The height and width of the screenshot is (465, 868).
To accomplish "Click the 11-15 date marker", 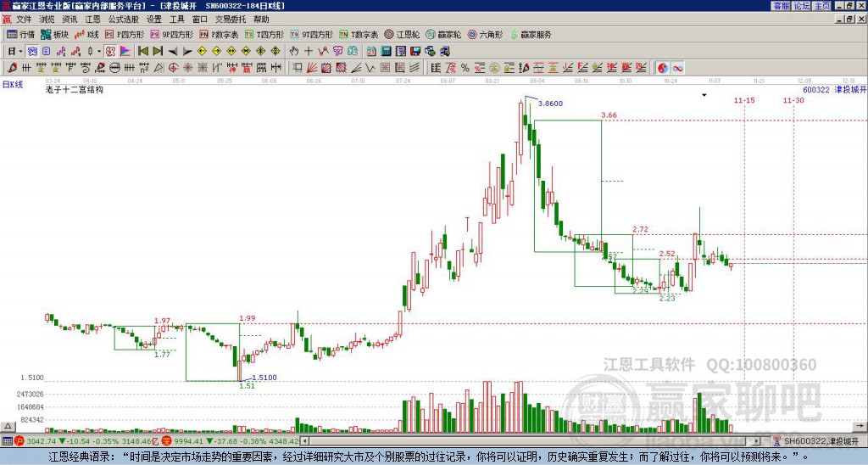I will coord(744,100).
